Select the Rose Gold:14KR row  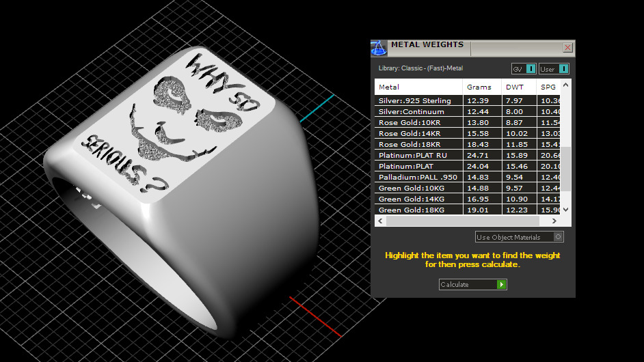468,133
